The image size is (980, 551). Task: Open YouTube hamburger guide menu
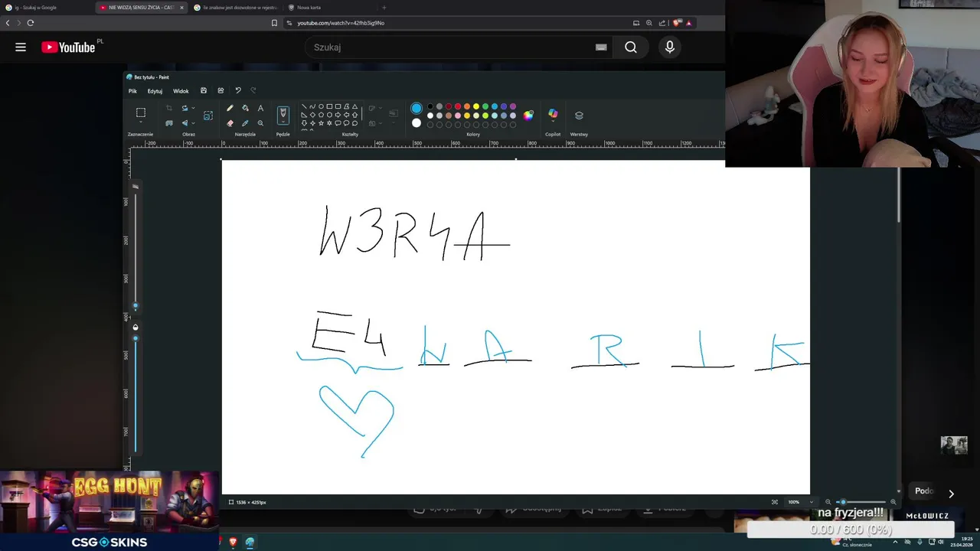21,47
